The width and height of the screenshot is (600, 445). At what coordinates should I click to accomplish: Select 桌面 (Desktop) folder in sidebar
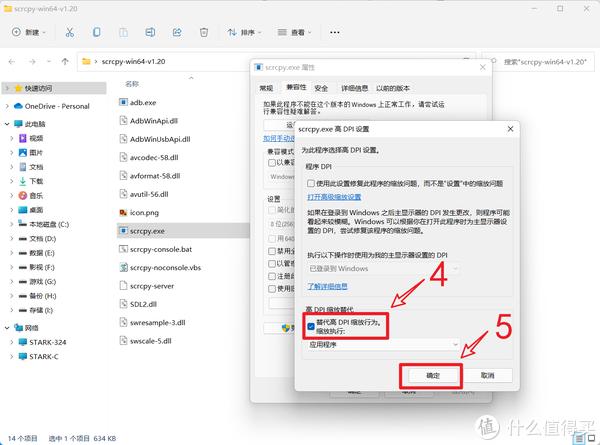point(31,210)
